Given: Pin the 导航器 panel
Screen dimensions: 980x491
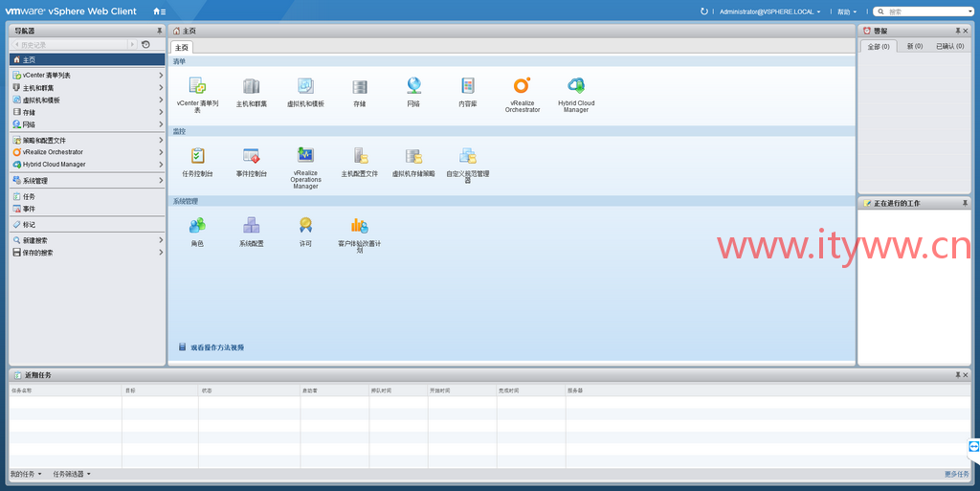Looking at the screenshot, I should pos(160,31).
